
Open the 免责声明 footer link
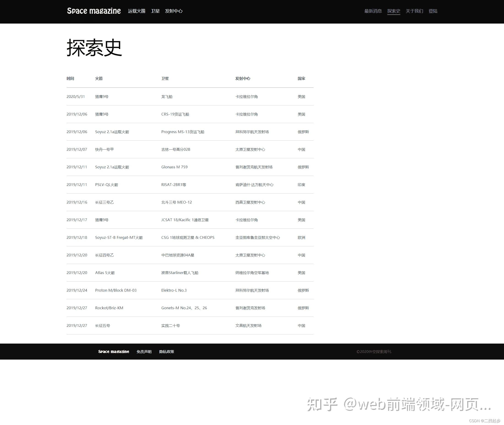click(144, 352)
